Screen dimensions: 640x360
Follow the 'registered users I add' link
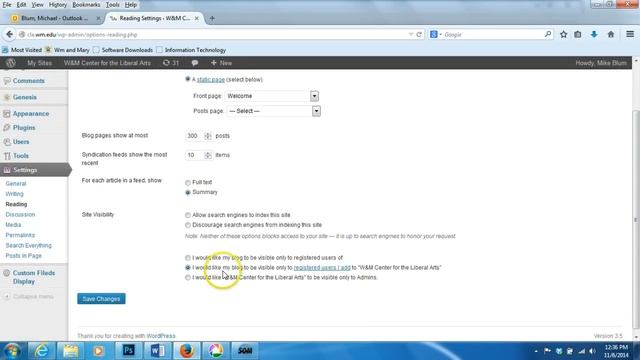click(x=322, y=268)
